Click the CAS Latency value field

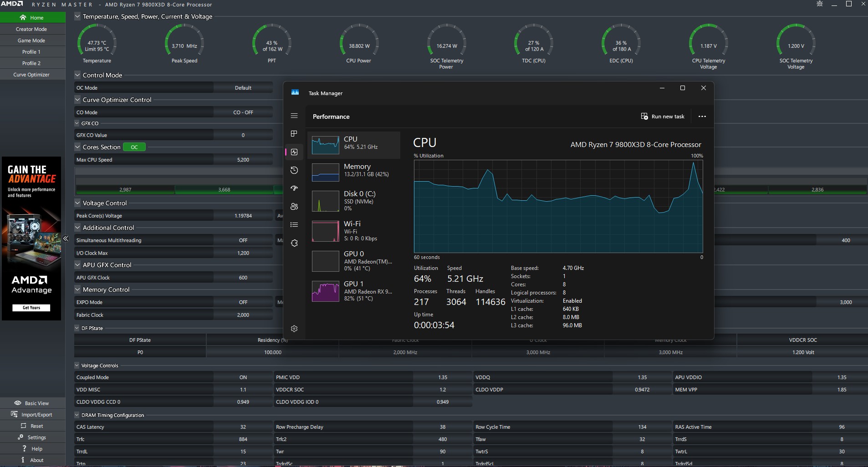click(x=243, y=427)
